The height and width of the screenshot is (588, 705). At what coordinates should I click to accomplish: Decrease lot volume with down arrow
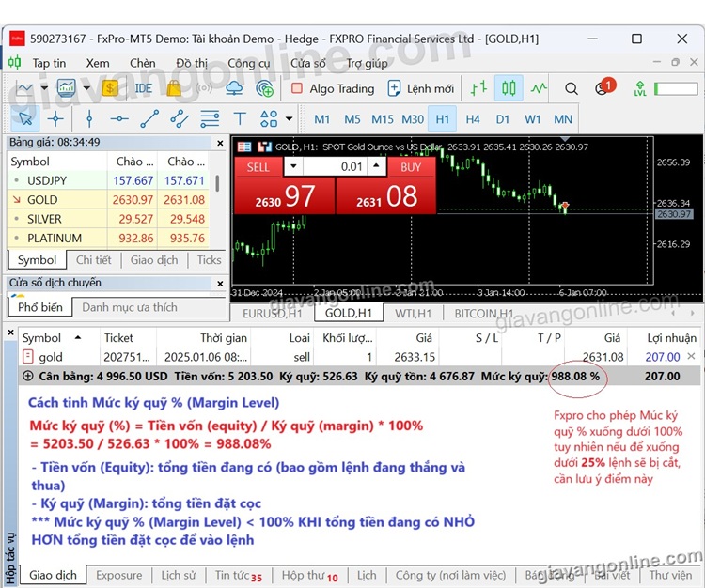point(294,166)
